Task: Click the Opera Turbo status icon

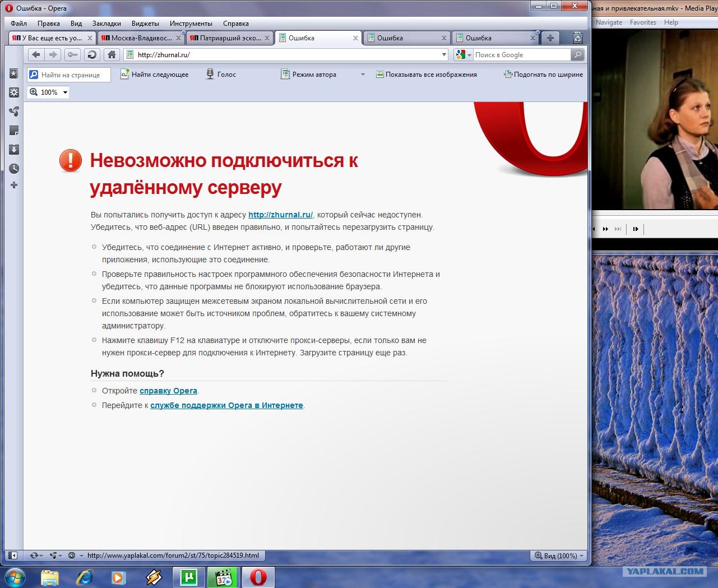Action: (x=72, y=555)
